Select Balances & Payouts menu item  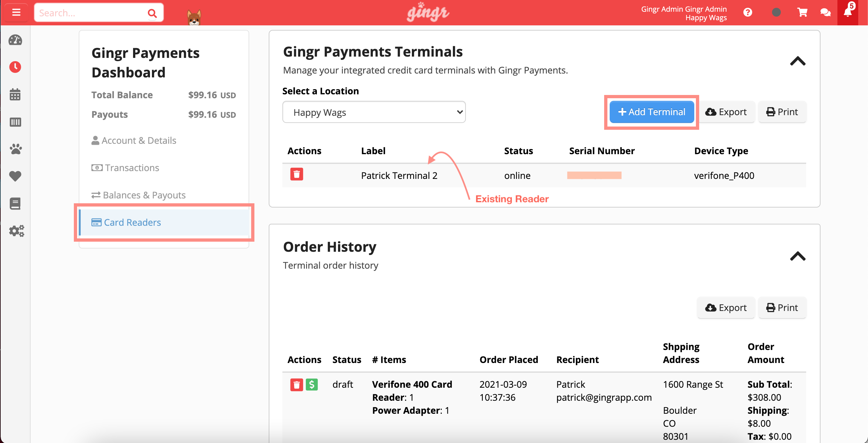point(139,195)
